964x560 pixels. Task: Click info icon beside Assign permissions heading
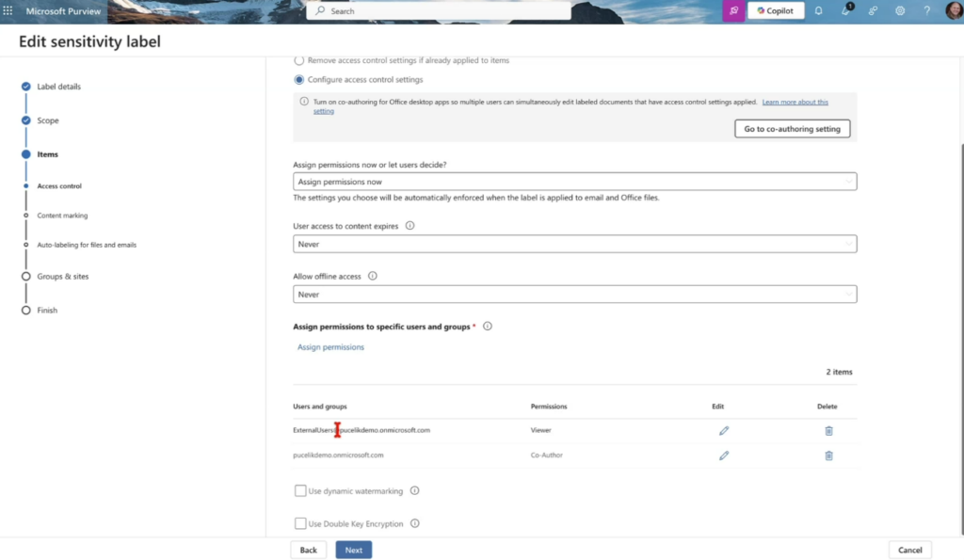(488, 327)
